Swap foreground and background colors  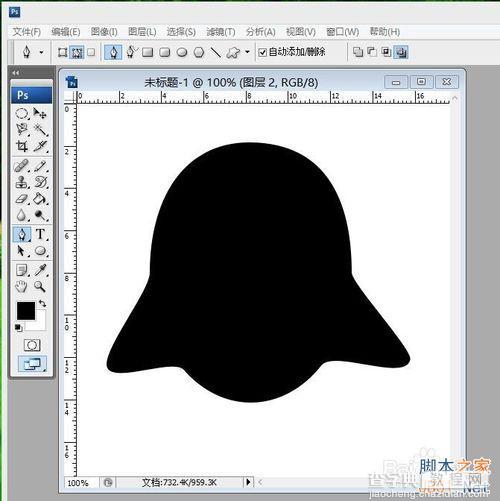[x=43, y=303]
